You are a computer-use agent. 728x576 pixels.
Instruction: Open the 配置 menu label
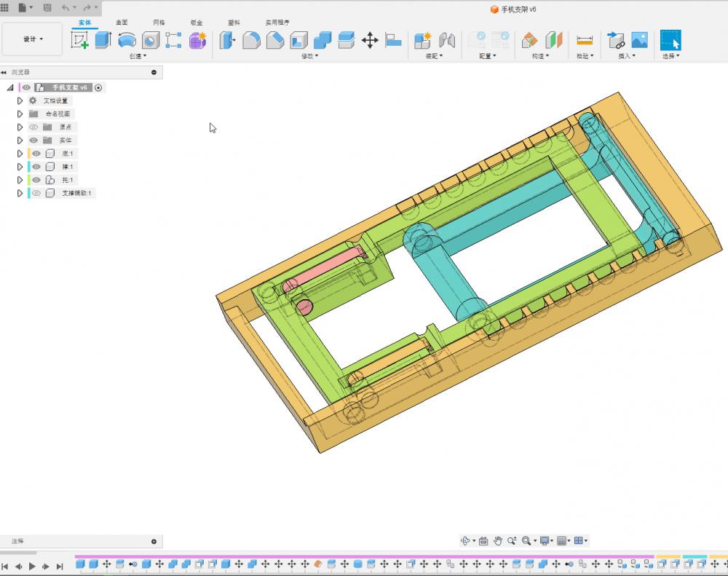click(x=488, y=56)
